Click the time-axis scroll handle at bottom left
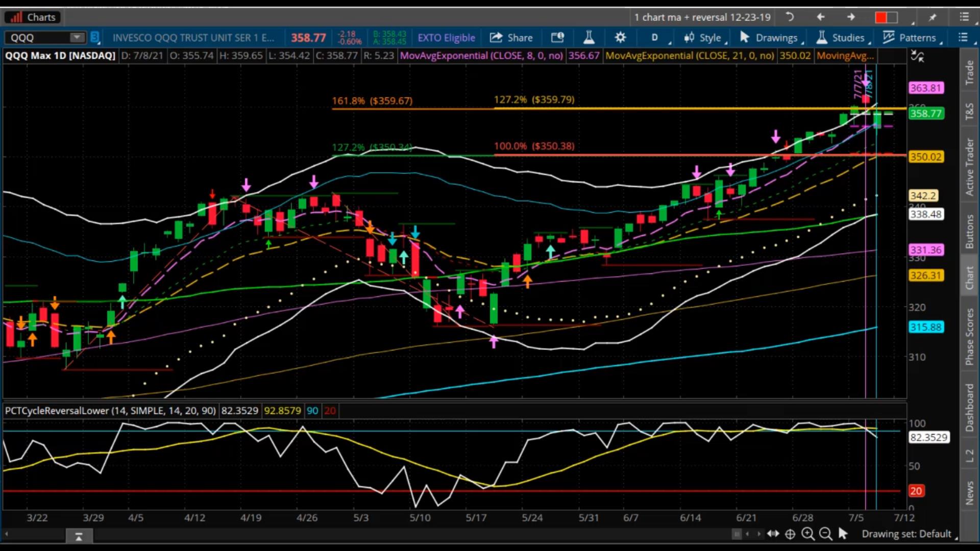980x551 pixels. point(79,536)
